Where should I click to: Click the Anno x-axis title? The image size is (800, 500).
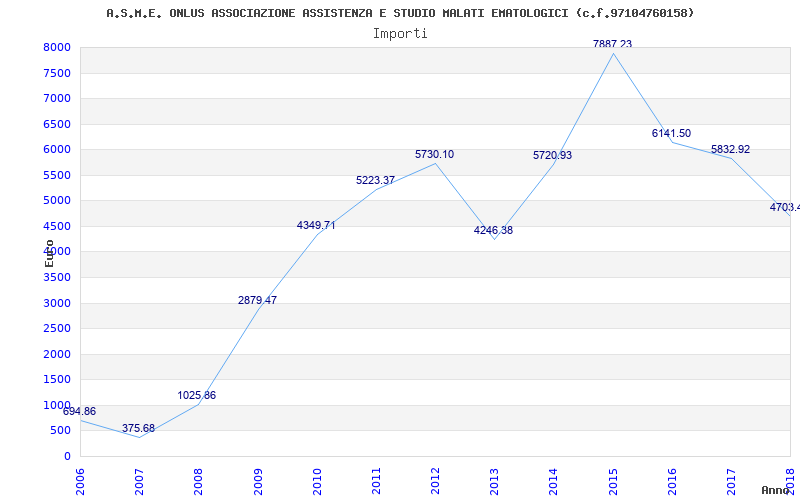[776, 490]
